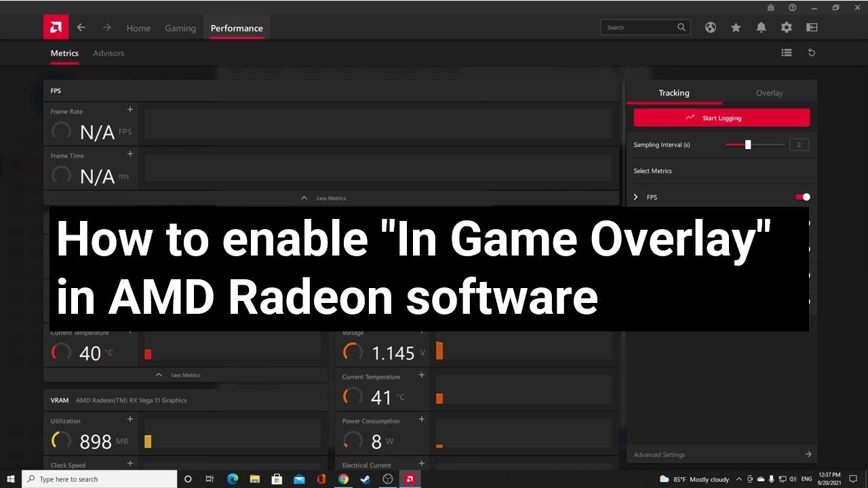Image resolution: width=868 pixels, height=488 pixels.
Task: Toggle the FPS metric switch off
Action: (x=803, y=197)
